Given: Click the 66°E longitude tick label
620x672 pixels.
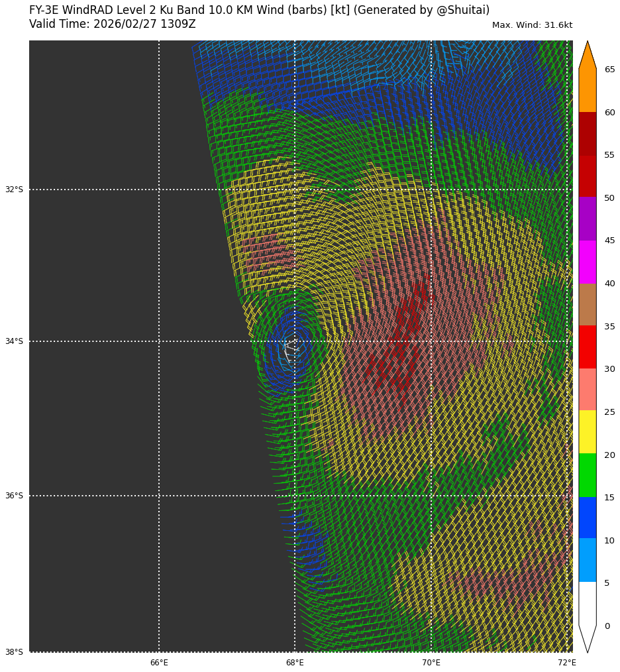Looking at the screenshot, I should tap(159, 663).
